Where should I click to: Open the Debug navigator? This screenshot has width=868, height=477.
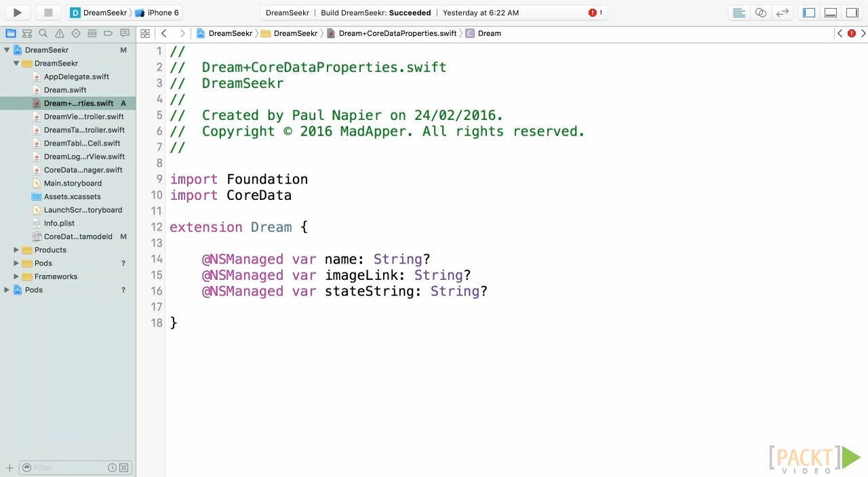[x=92, y=33]
